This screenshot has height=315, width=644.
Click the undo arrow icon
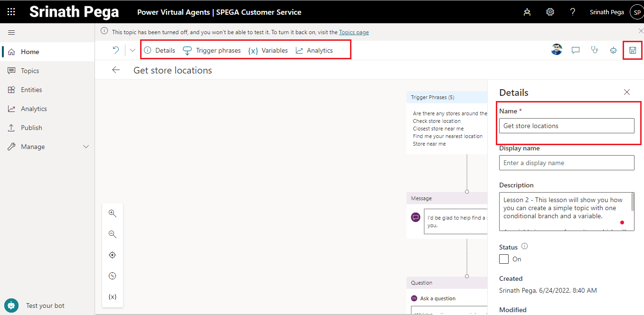115,50
